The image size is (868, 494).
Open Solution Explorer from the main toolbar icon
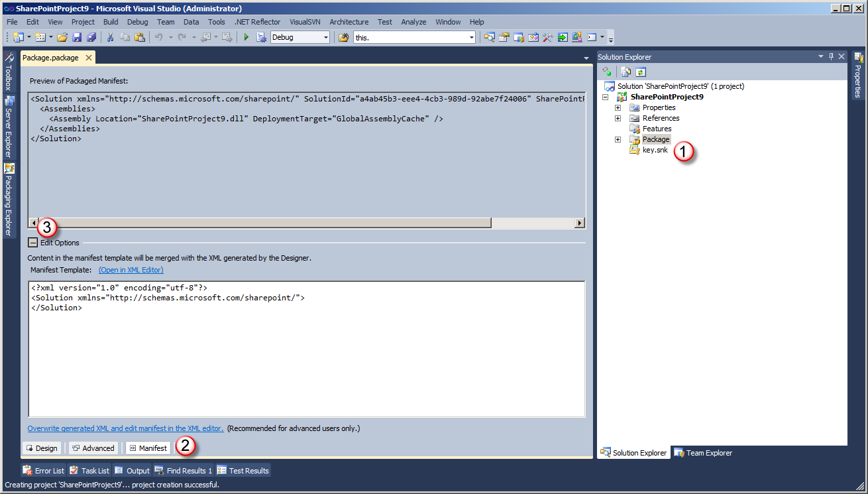490,37
